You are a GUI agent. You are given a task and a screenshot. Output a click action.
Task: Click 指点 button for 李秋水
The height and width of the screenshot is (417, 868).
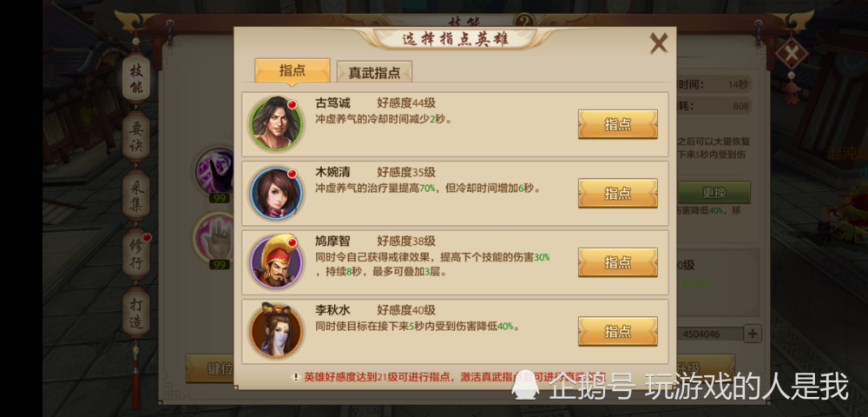pos(618,331)
